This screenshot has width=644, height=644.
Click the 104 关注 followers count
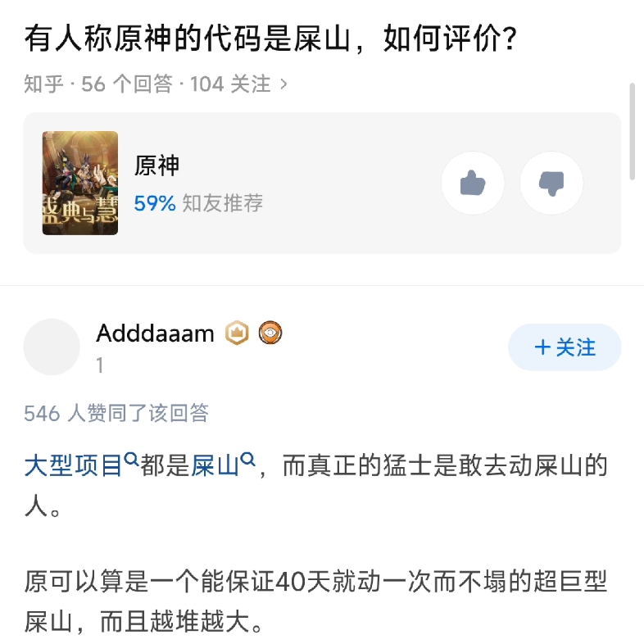(230, 84)
